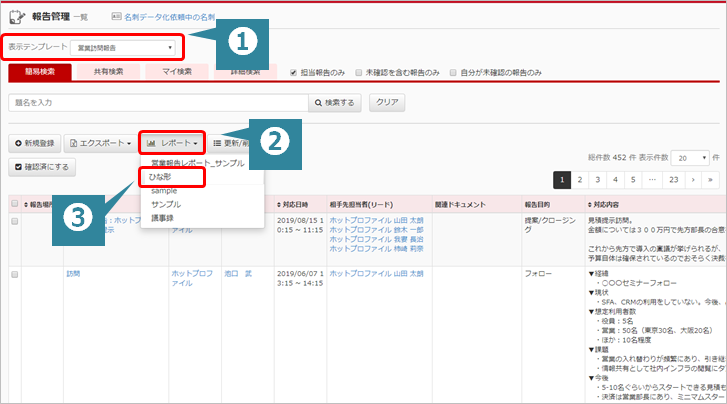Enable 未確認を含む報告のみ checkbox
Screen dimensions: 727x404
[x=358, y=73]
